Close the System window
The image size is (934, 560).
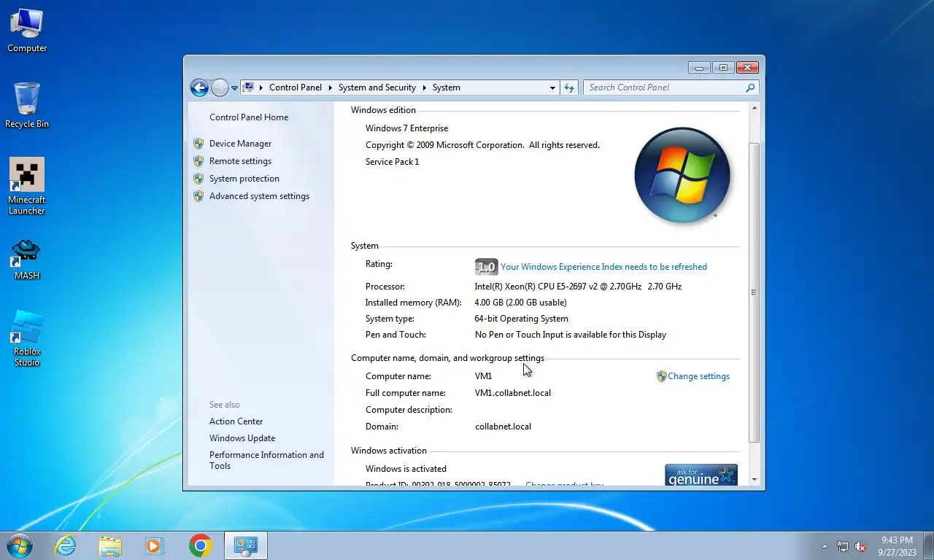(x=747, y=68)
